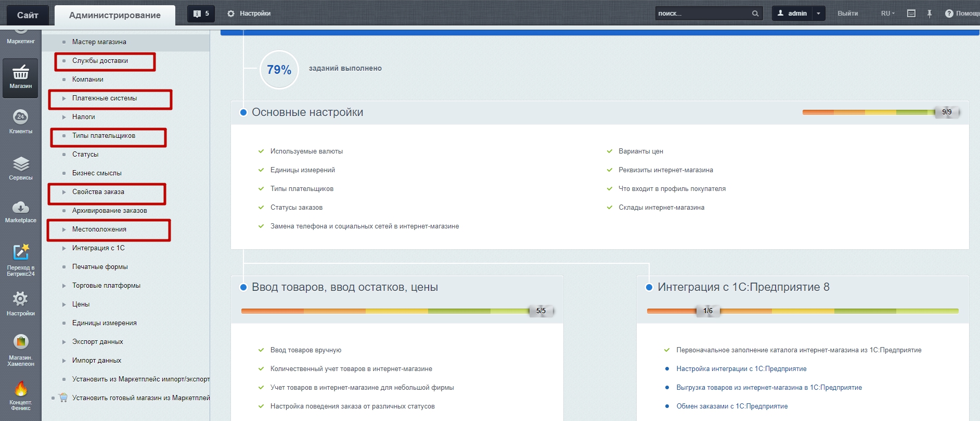This screenshot has height=421, width=980.
Task: Click the keyboard icon in top bar
Action: click(x=911, y=14)
